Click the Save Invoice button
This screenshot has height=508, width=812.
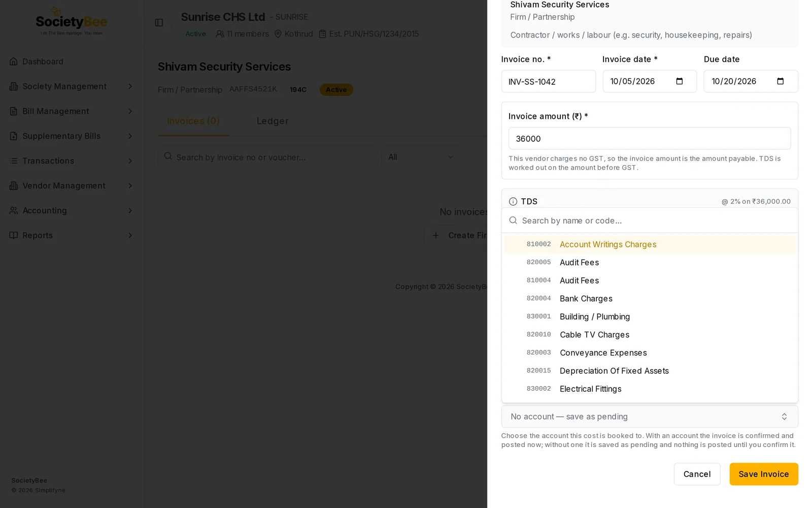(764, 474)
